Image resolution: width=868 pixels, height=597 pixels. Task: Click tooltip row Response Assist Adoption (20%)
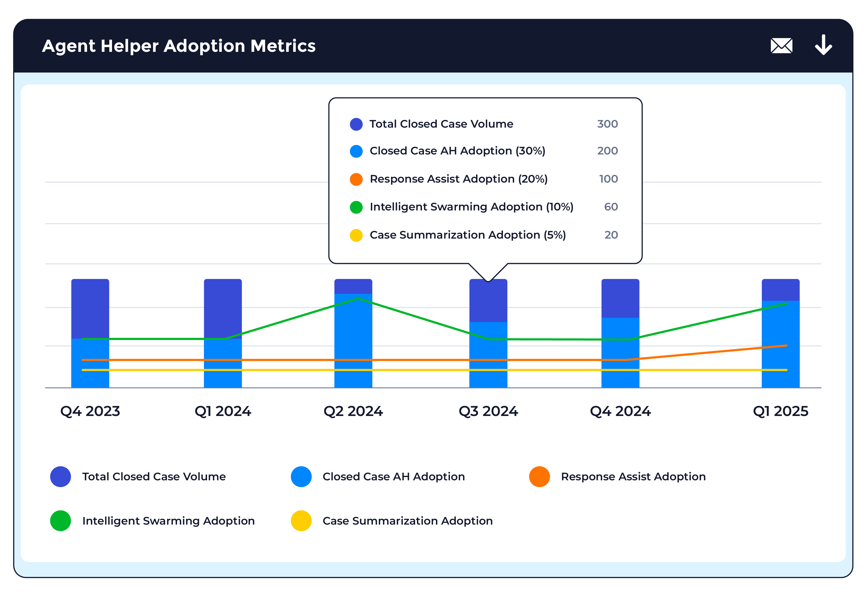(x=484, y=179)
